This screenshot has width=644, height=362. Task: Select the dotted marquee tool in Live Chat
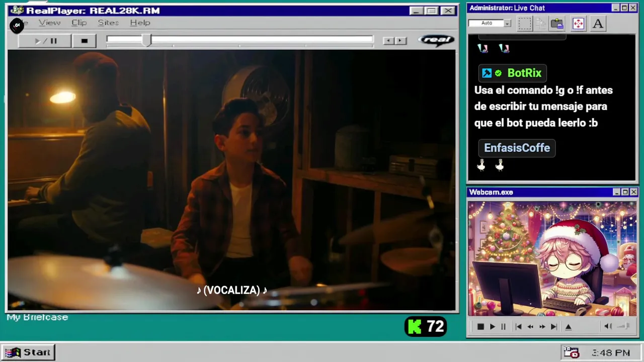525,24
